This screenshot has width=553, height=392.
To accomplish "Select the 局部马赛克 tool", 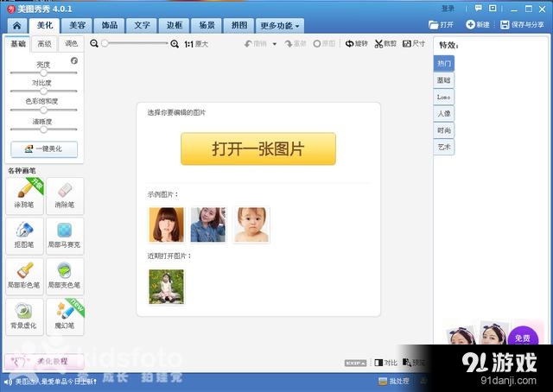I will [65, 237].
